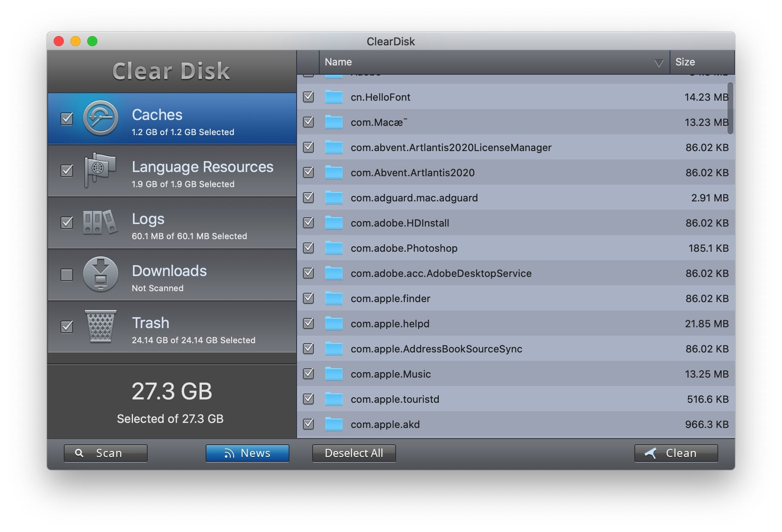Click the Downloads arrow icon
The width and height of the screenshot is (782, 532).
click(x=100, y=274)
